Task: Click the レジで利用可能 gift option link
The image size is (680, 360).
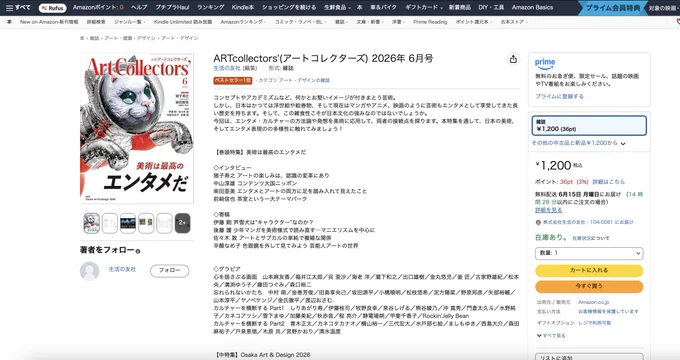Action: 595,323
